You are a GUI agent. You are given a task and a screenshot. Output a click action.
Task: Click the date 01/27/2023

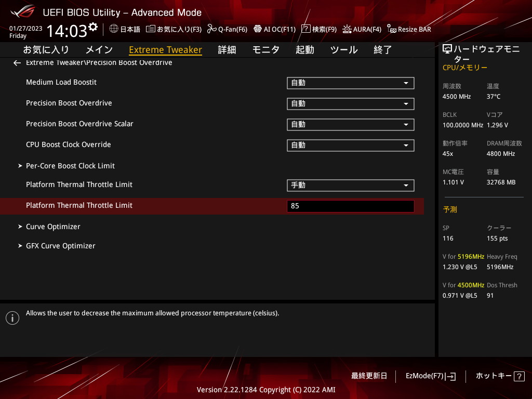click(26, 29)
